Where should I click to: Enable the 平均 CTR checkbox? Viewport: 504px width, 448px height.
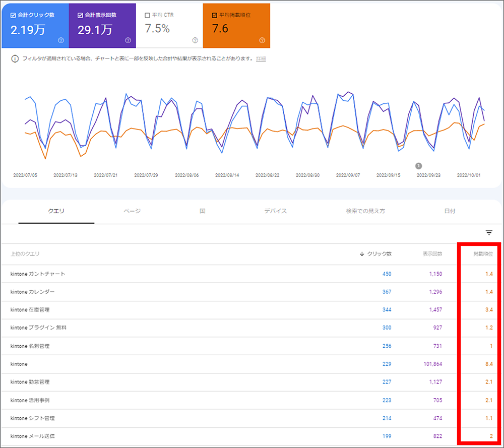tap(148, 15)
